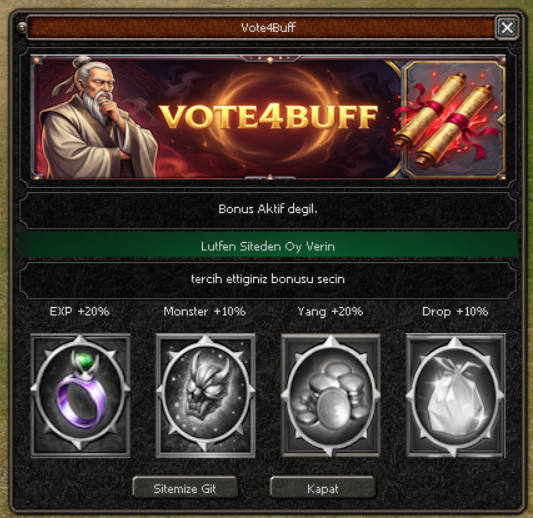Click the Vote4Buff title bar text

point(268,28)
